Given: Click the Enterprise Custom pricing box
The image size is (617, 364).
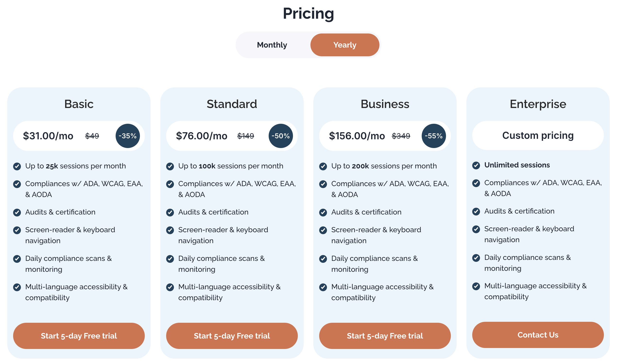Looking at the screenshot, I should pos(538,135).
